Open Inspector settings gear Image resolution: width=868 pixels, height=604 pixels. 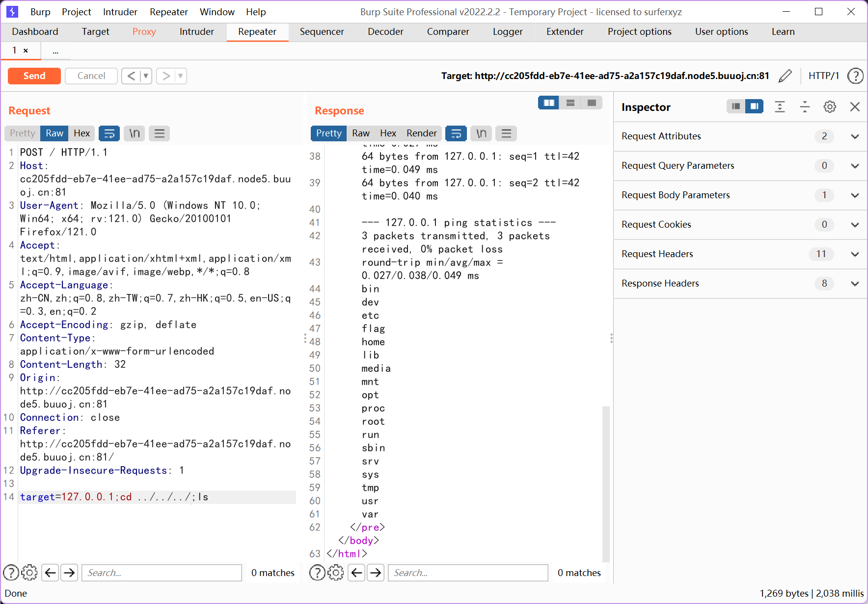point(830,107)
